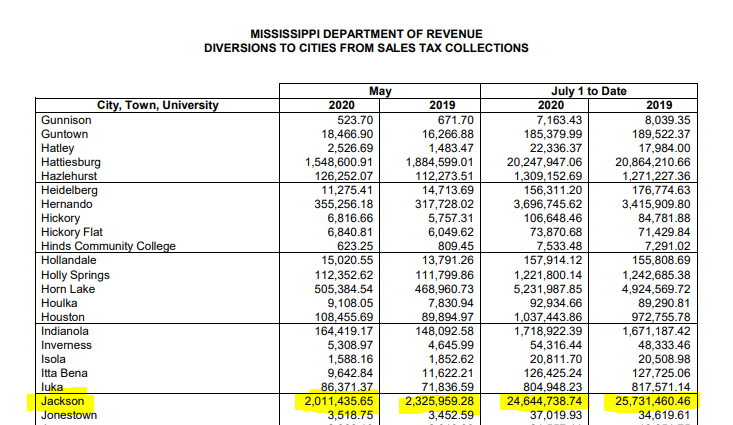Select Gunnison's May 2020 value 523.70

(354, 119)
